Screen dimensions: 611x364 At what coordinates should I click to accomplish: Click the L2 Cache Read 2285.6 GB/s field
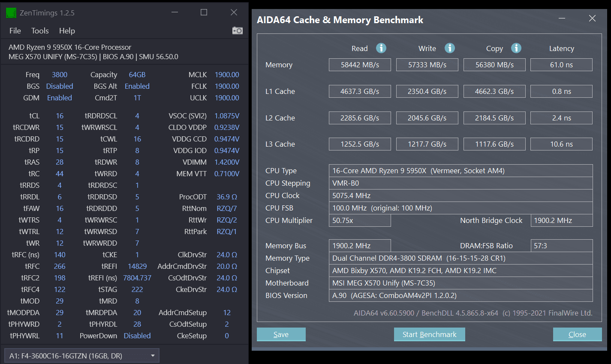pyautogui.click(x=360, y=118)
